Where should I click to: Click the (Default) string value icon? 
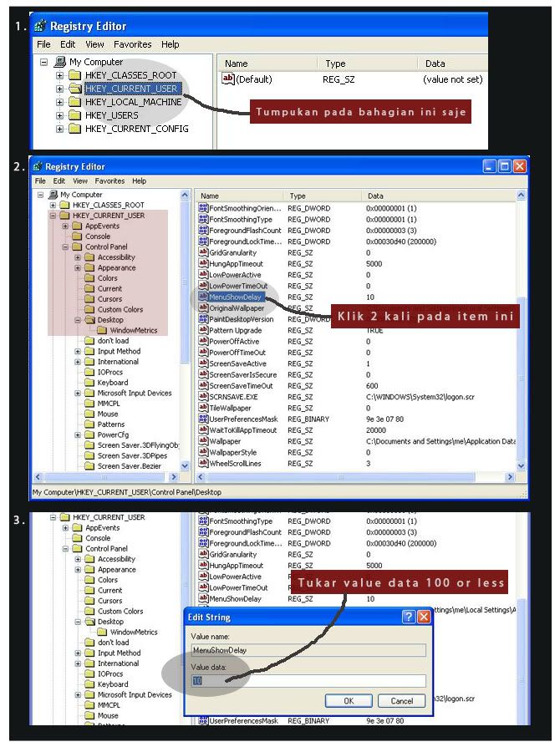click(228, 79)
